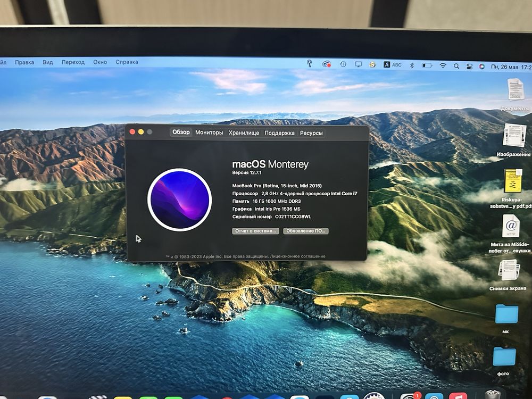Open the Вид menu
The image size is (532, 399).
[x=48, y=62]
